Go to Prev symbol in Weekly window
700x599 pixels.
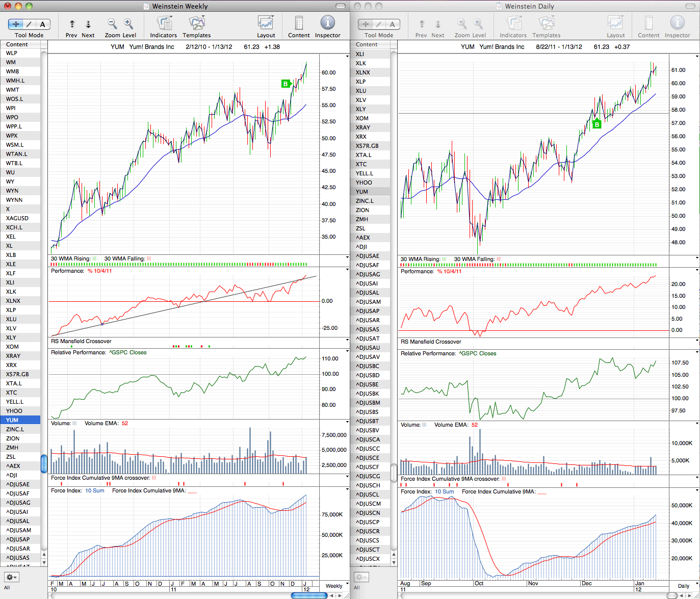(72, 24)
